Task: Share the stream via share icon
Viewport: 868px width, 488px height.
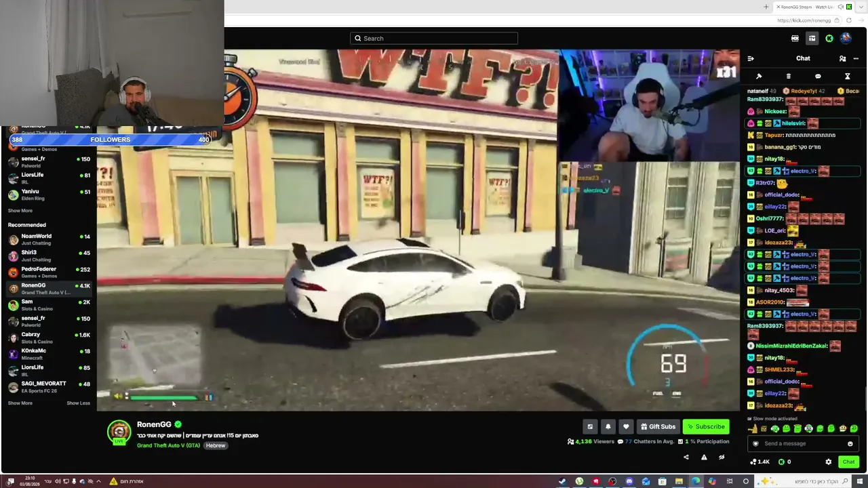Action: tap(686, 457)
